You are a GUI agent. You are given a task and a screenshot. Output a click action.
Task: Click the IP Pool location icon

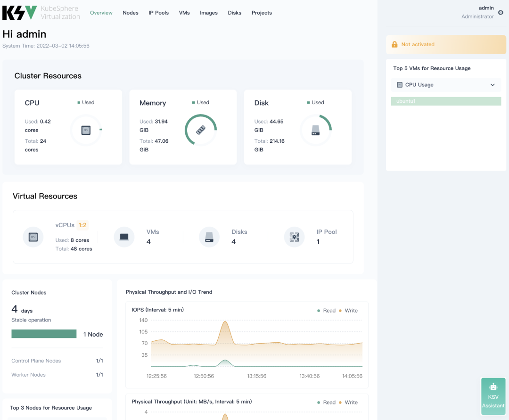click(x=295, y=237)
